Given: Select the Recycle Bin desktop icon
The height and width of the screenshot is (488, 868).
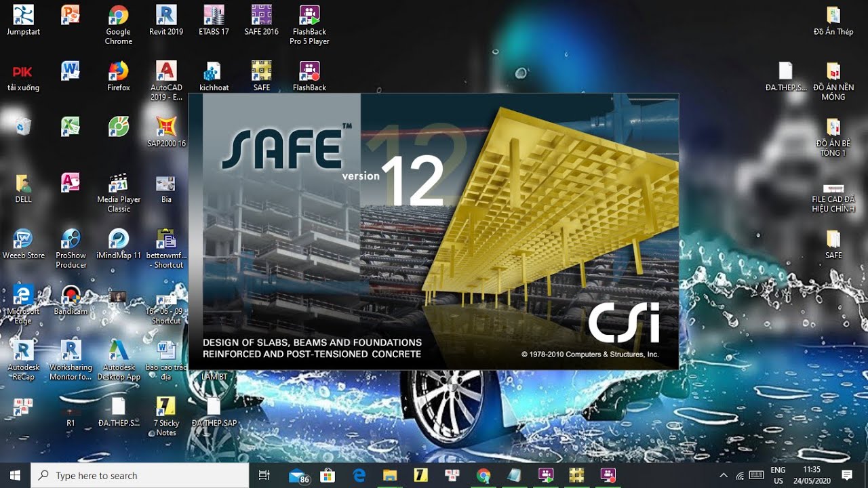Looking at the screenshot, I should (23, 126).
